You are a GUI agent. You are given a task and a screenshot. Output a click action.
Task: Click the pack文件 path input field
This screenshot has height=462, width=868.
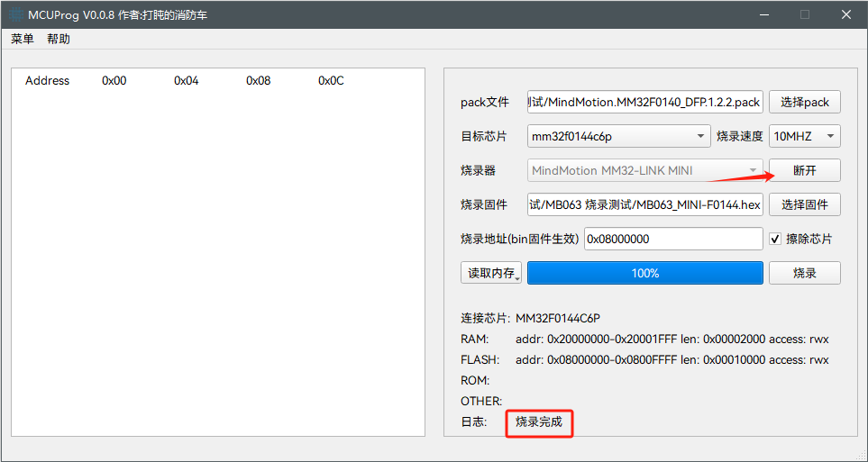pyautogui.click(x=645, y=103)
